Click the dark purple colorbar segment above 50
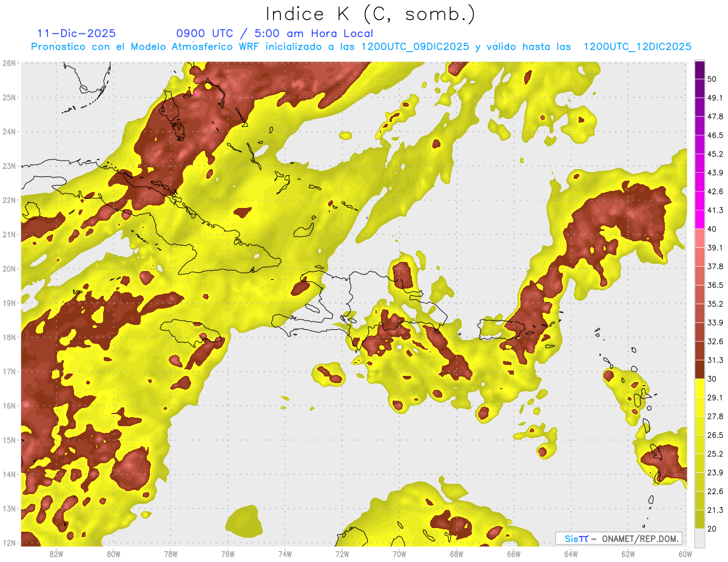This screenshot has width=728, height=562. click(699, 69)
